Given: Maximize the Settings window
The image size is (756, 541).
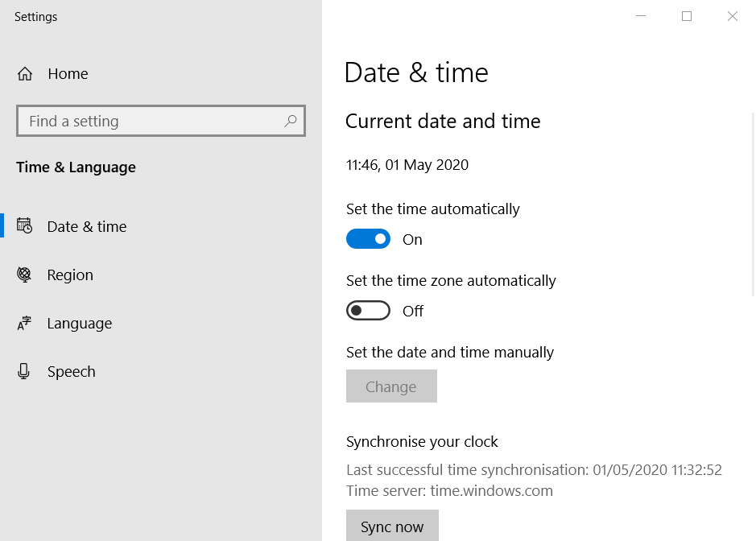Looking at the screenshot, I should pos(687,16).
